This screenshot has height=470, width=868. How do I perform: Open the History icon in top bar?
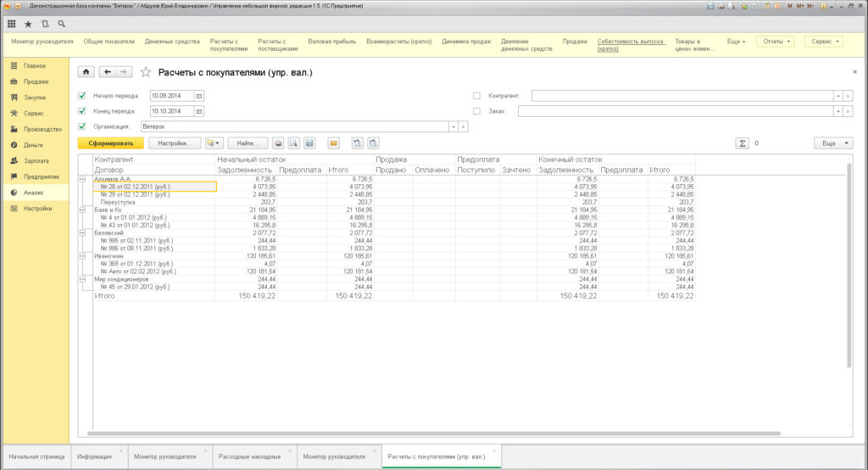pyautogui.click(x=45, y=24)
